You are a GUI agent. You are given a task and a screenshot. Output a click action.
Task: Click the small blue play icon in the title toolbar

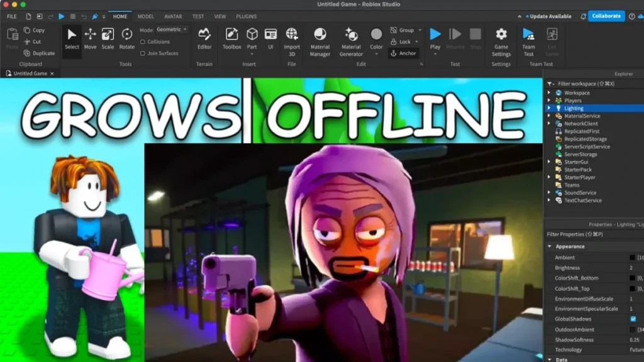point(62,16)
